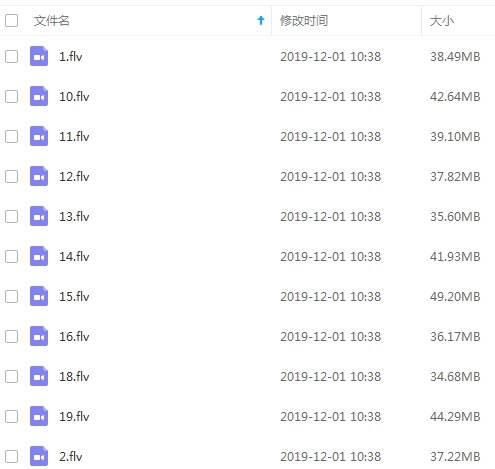Click the video file icon for 11.flv
Screen dimensions: 495x469
39,136
